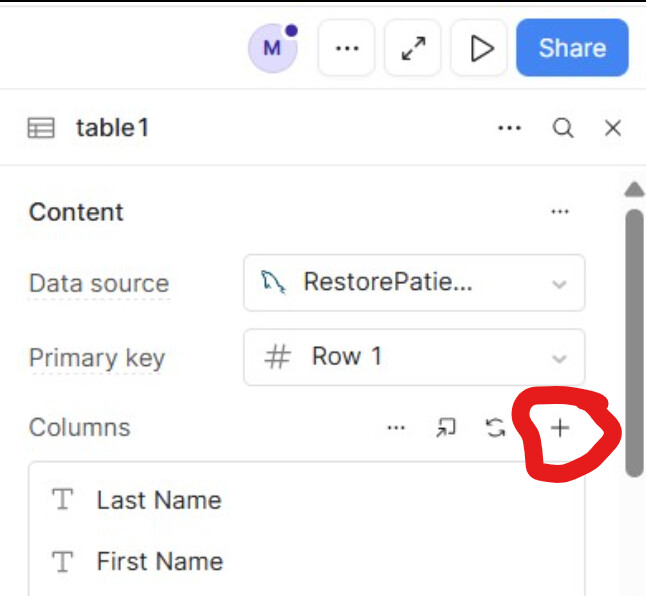This screenshot has height=596, width=646.
Task: Open Columns more options menu
Action: [x=397, y=428]
